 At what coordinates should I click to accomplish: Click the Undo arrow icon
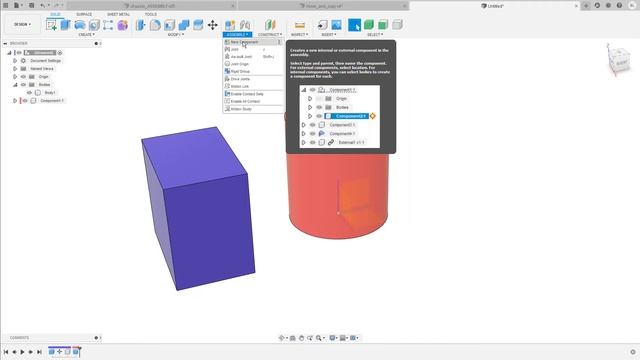43,5
